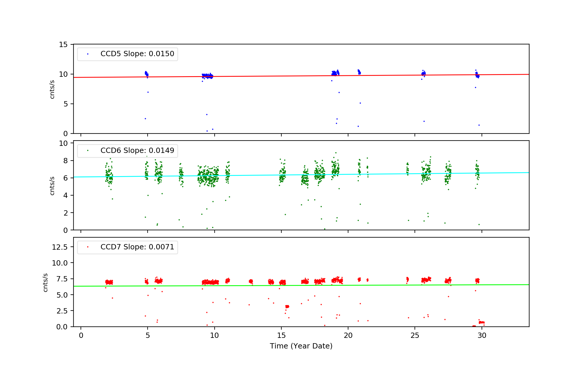The image size is (588, 367).
Task: Click the red CCD7 legend marker dot
Action: pyautogui.click(x=88, y=247)
